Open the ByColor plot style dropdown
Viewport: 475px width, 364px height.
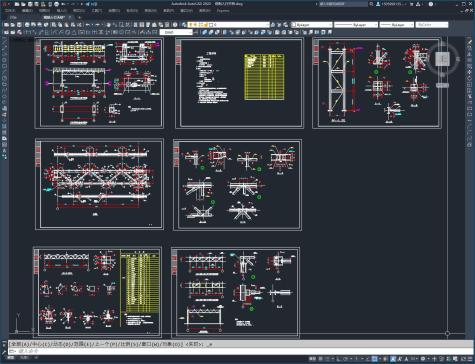(x=432, y=25)
